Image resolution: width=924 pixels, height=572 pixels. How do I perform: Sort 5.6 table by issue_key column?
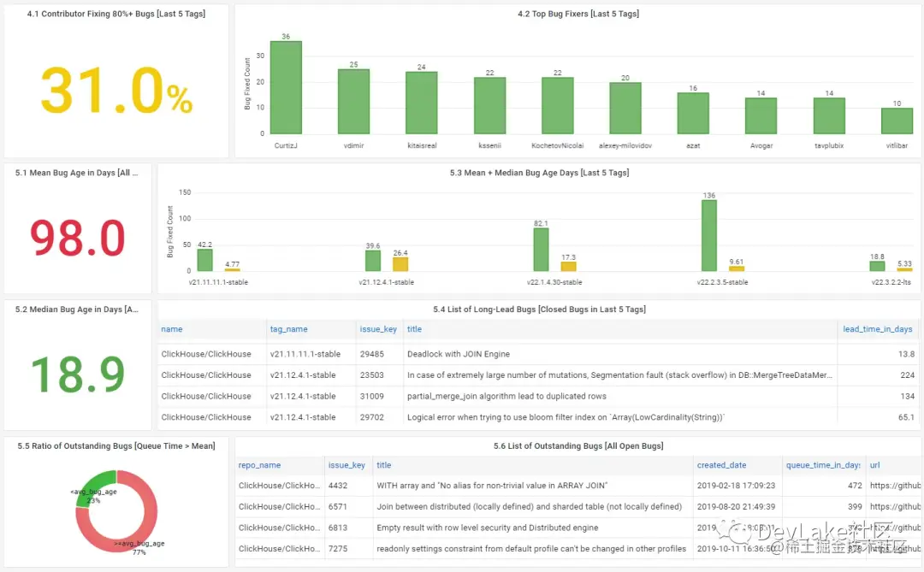346,465
